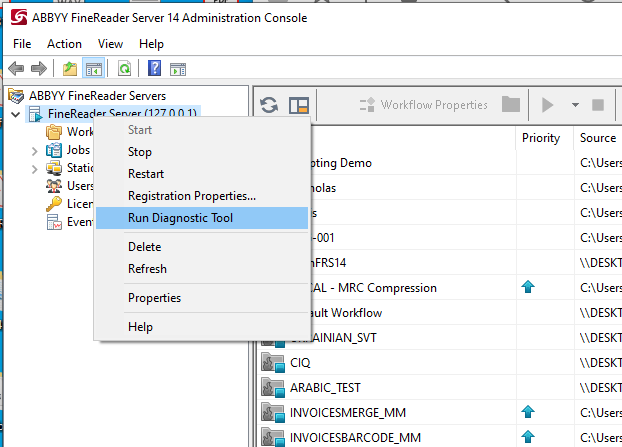622x447 pixels.
Task: Click the Start workflow play icon
Action: pos(547,105)
